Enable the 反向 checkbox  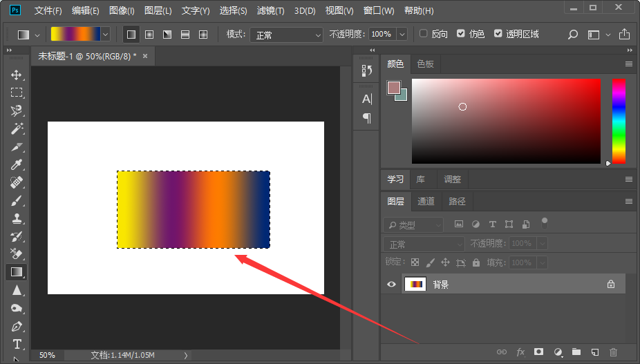tap(423, 33)
